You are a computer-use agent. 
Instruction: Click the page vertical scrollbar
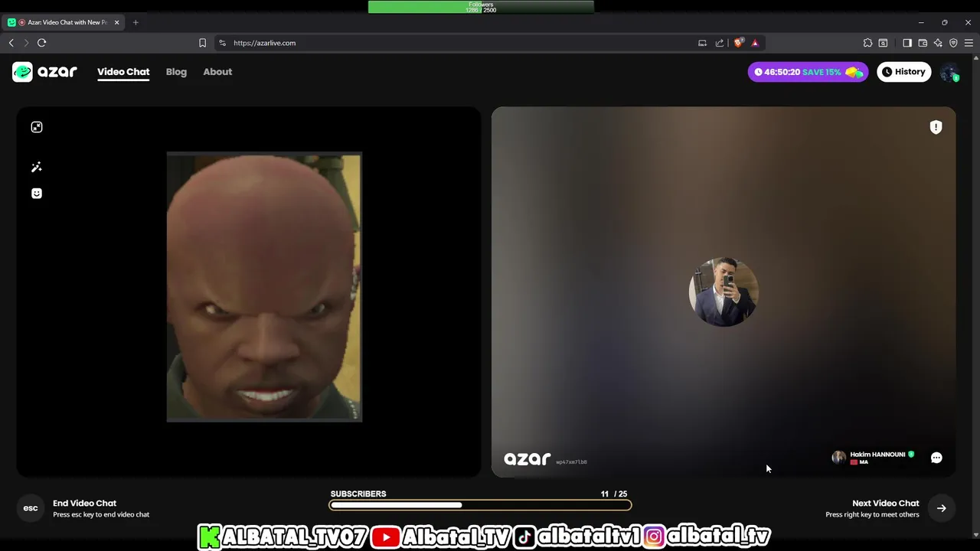point(976,295)
